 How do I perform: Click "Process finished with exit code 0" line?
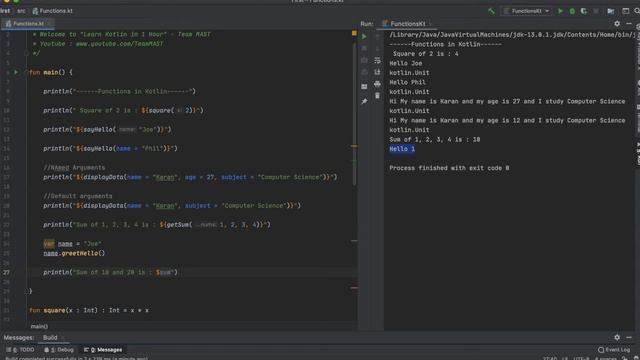[449, 168]
